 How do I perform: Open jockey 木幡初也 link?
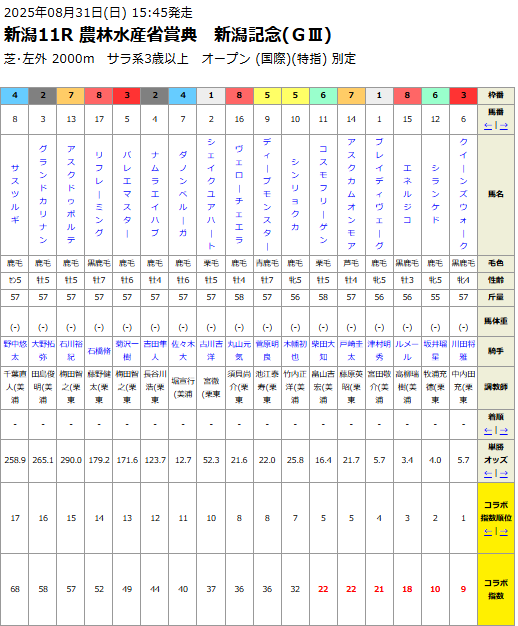pos(295,350)
